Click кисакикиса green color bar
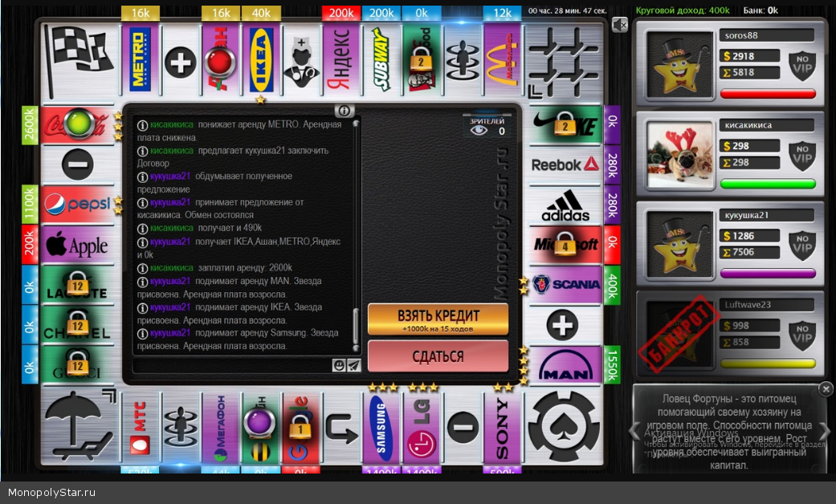The height and width of the screenshot is (504, 836). pyautogui.click(x=768, y=184)
